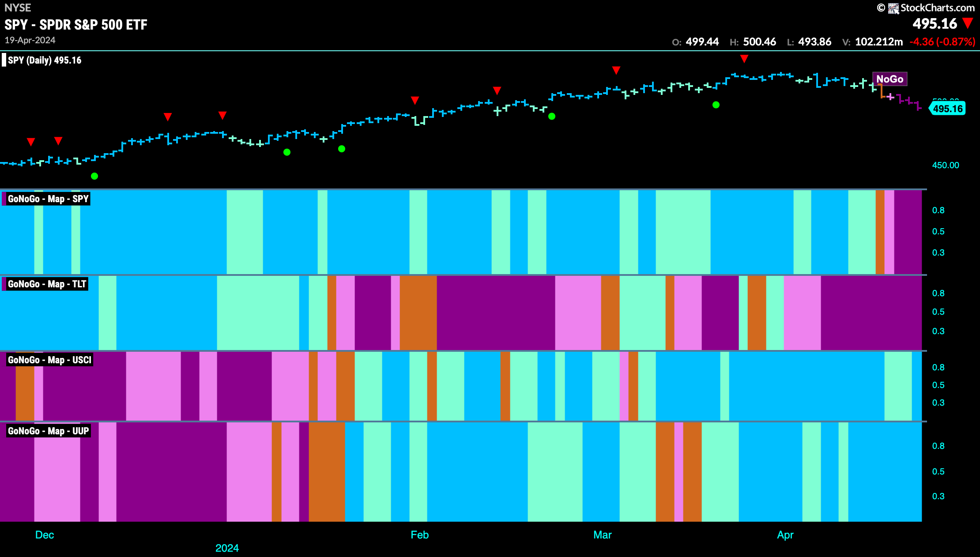
Task: Click the StockCharts.com logo icon
Action: (x=893, y=8)
